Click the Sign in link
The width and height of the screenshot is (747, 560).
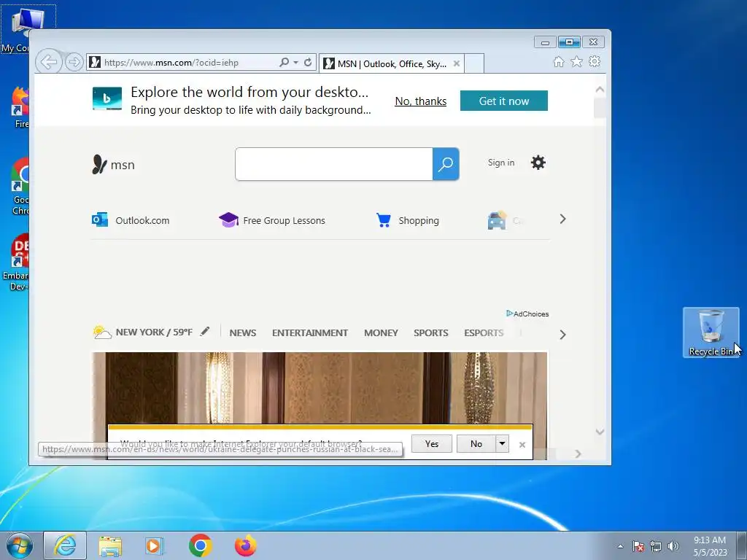coord(500,163)
